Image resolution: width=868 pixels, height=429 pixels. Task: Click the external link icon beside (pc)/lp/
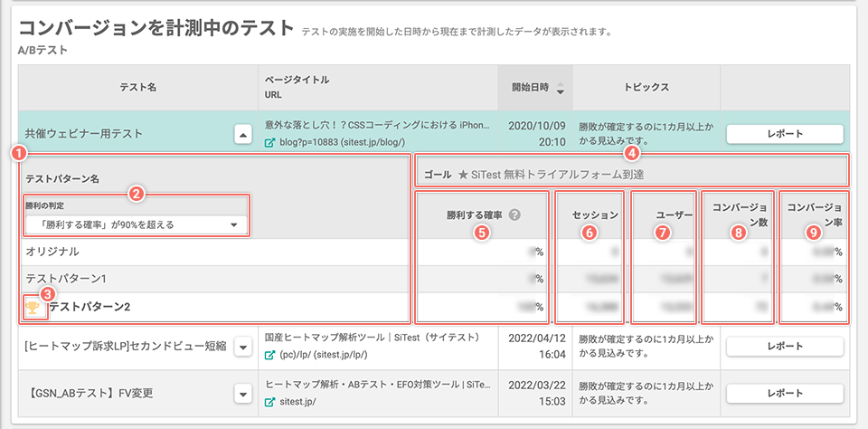269,354
